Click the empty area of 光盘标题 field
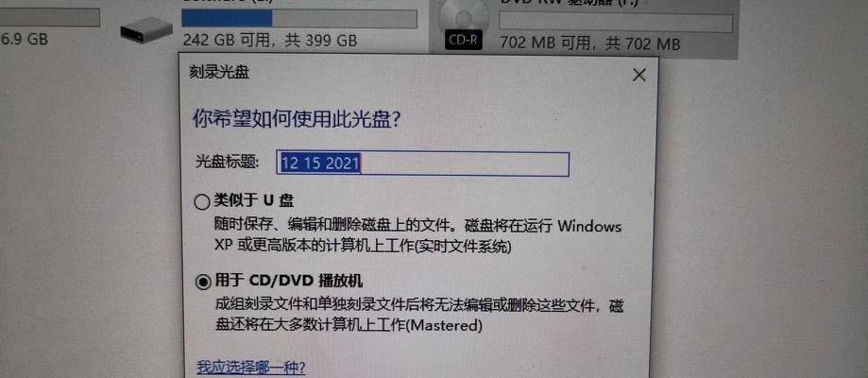868x378 pixels. [465, 164]
